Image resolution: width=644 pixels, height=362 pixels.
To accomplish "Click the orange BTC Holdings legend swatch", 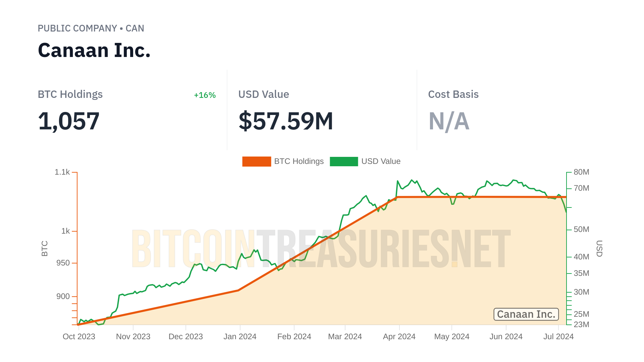I will tap(257, 162).
